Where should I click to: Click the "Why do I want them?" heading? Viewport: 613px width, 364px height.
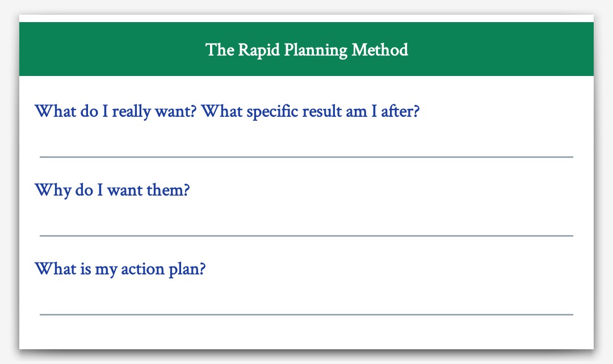coord(112,190)
